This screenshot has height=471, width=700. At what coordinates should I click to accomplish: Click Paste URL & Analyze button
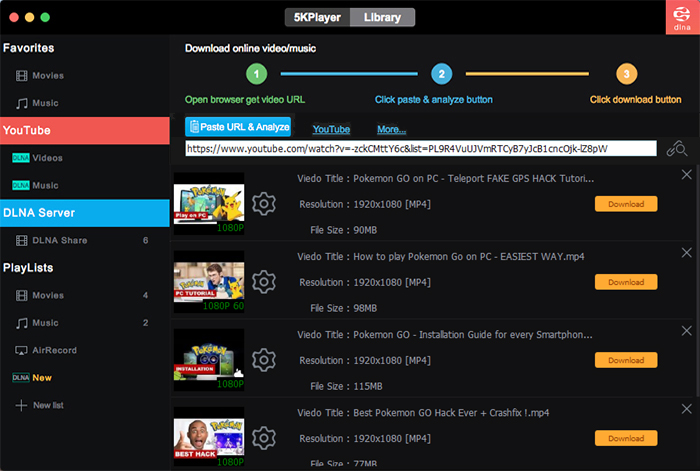(x=238, y=127)
